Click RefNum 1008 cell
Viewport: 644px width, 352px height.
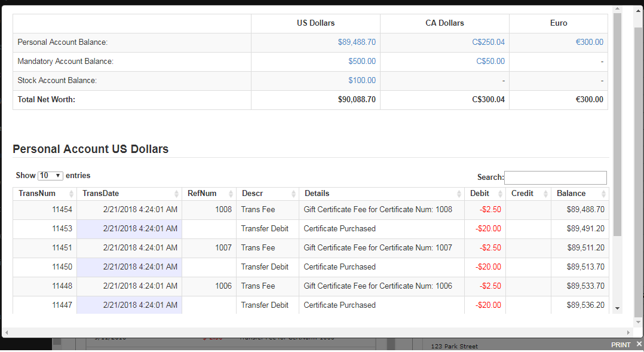(209, 210)
